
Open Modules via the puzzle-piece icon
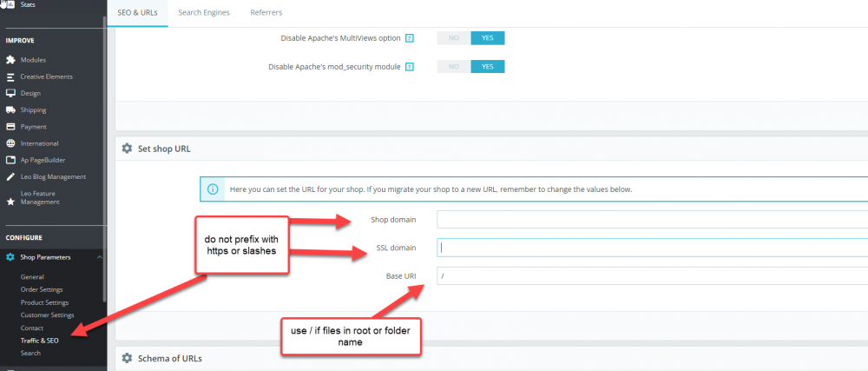[10, 60]
